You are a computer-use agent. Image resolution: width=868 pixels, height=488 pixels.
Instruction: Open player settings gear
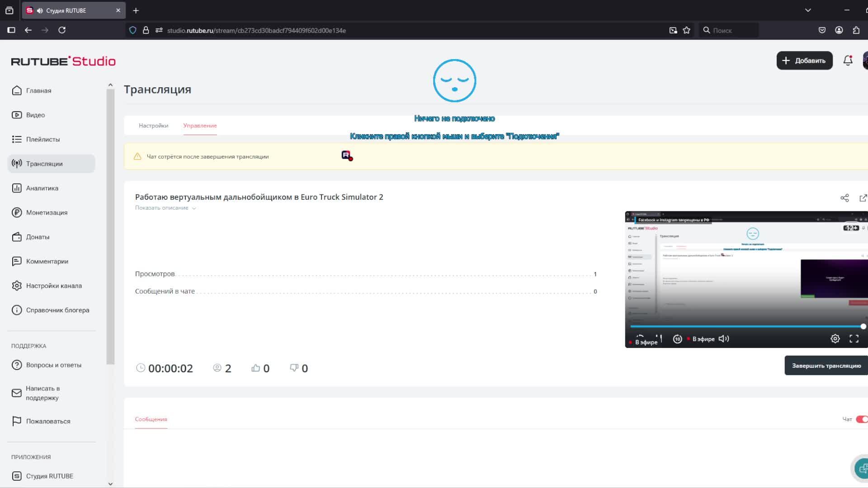[x=835, y=339]
